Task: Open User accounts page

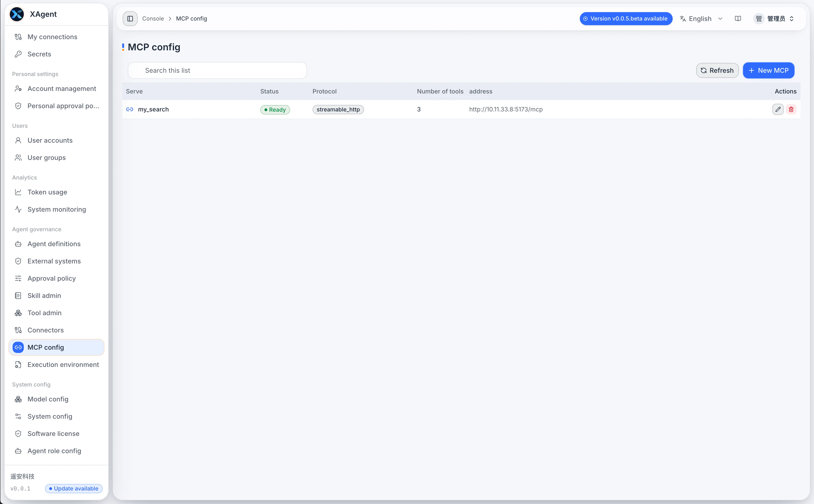Action: (x=56, y=140)
